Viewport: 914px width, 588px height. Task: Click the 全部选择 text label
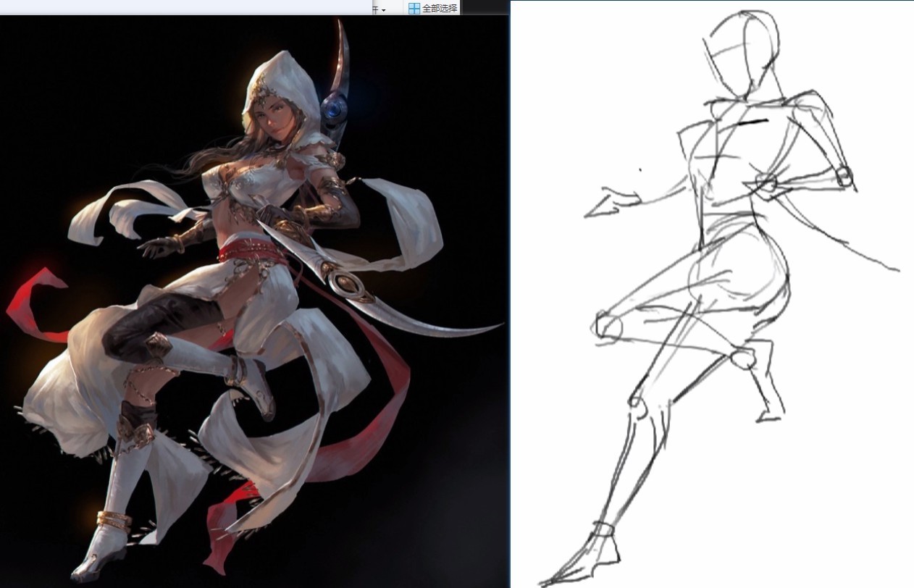click(x=440, y=8)
